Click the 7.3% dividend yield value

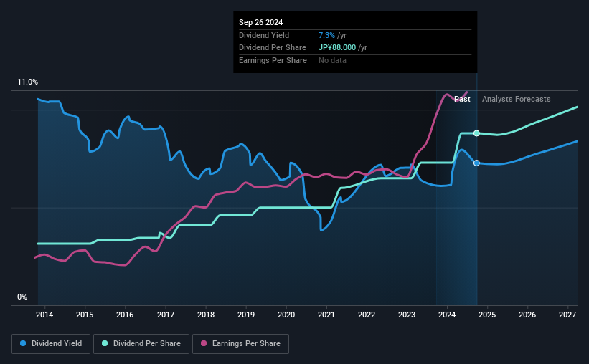[326, 35]
